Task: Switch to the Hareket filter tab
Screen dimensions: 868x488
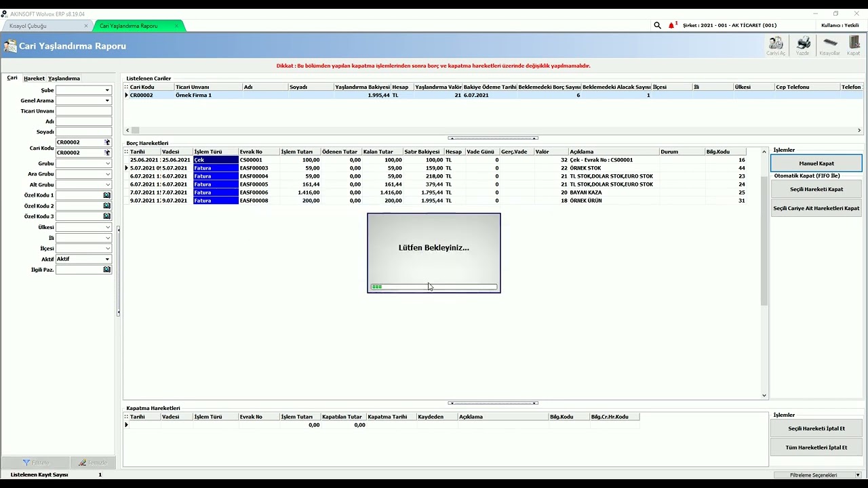Action: 34,78
